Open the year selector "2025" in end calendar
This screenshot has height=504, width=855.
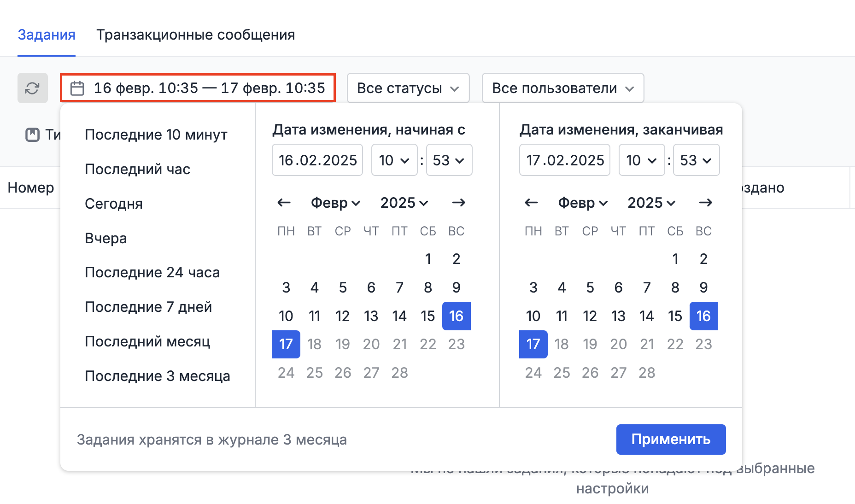click(651, 203)
